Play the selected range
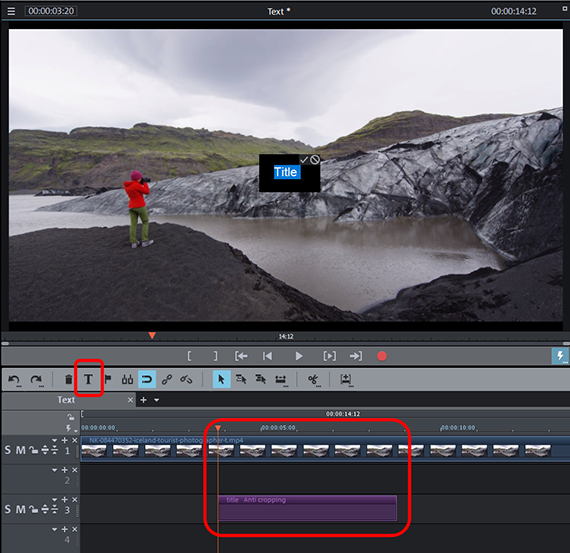The height and width of the screenshot is (553, 570). [x=329, y=356]
